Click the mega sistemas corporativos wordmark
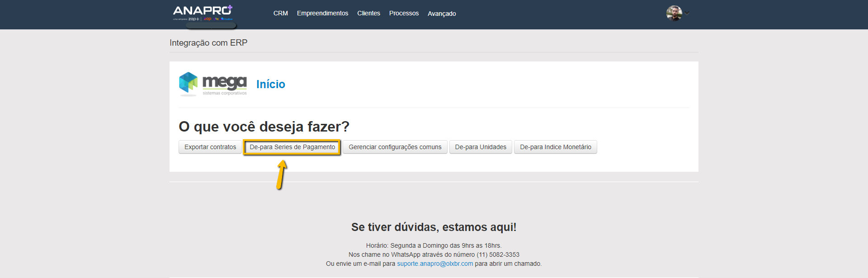This screenshot has height=278, width=868. [224, 85]
